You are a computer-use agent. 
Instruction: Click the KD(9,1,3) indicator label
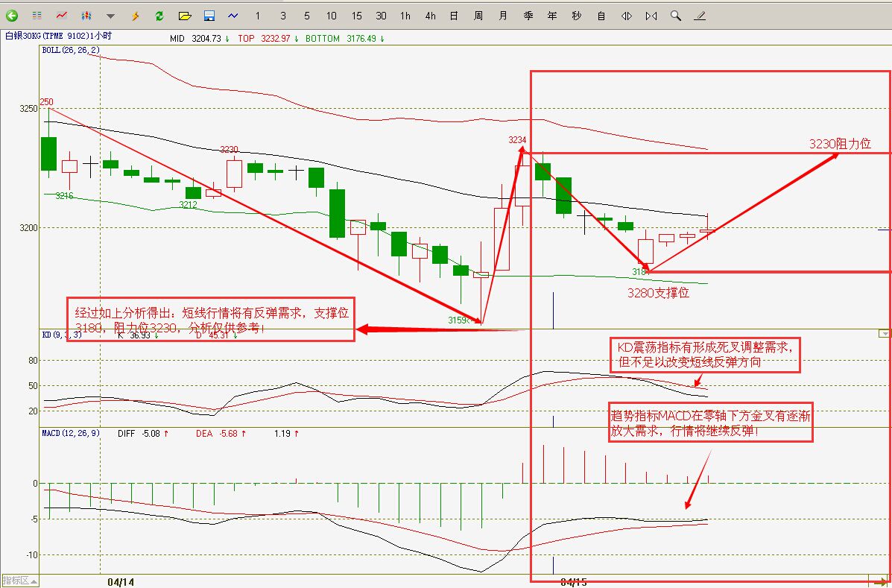(62, 335)
